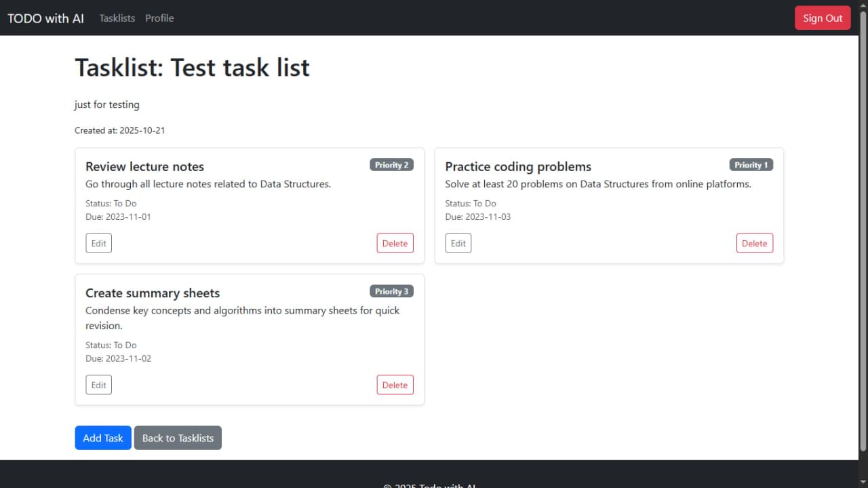Edit the Create summary sheets task
The width and height of the screenshot is (868, 488).
tap(98, 385)
